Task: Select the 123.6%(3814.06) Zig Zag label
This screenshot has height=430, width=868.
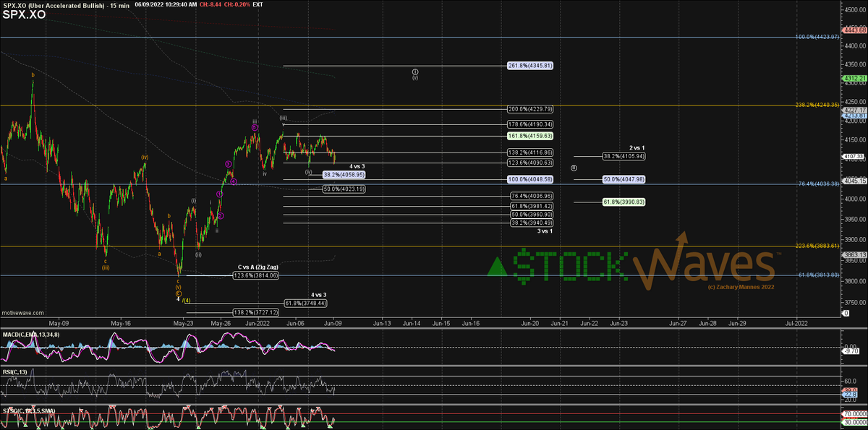Action: point(255,275)
